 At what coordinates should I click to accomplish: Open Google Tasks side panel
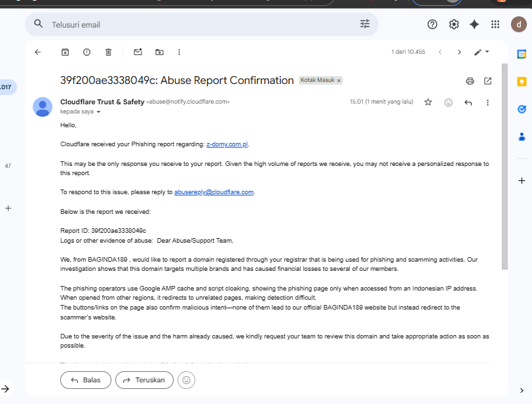point(522,109)
